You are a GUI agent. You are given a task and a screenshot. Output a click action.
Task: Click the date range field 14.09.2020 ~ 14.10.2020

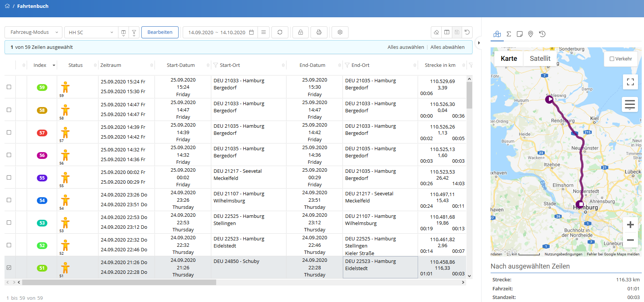pyautogui.click(x=217, y=32)
